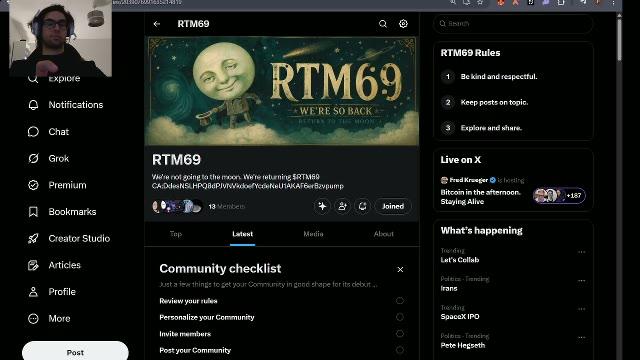Close the Community checklist panel
Viewport: 640px width, 360px height.
coord(400,269)
